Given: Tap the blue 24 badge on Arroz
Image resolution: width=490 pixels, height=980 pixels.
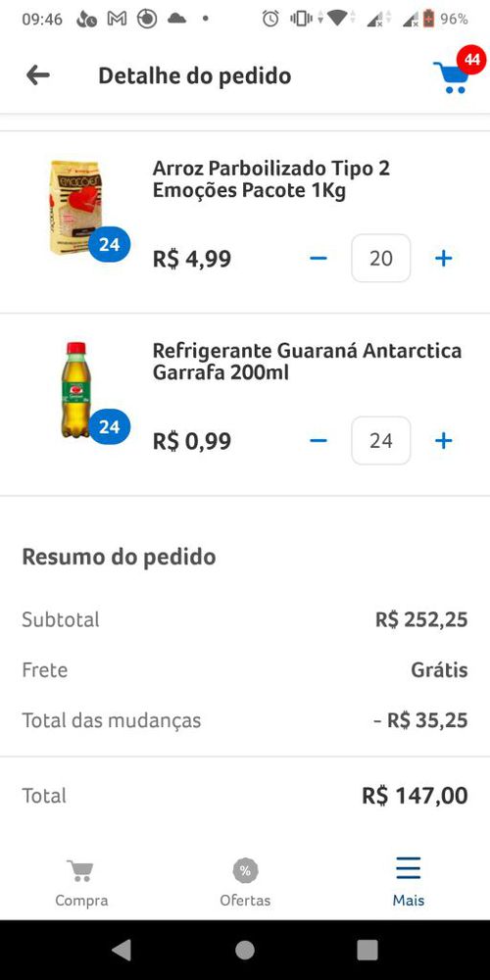Looking at the screenshot, I should pos(110,244).
